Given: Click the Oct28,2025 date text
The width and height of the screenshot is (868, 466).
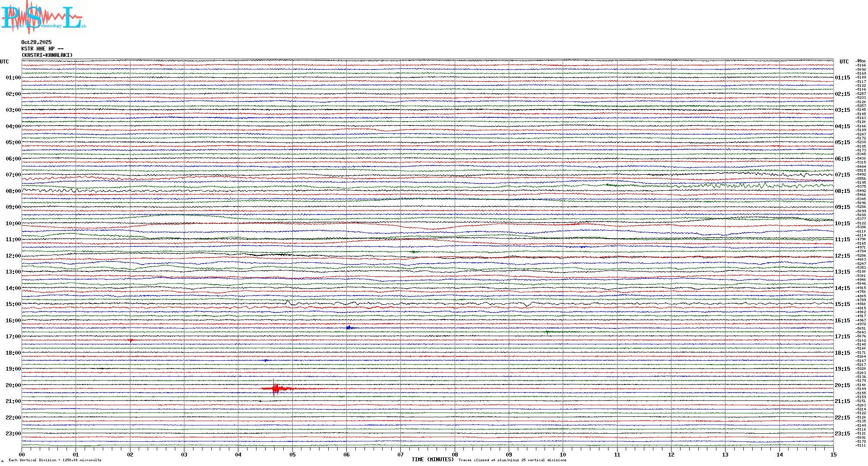Looking at the screenshot, I should (36, 42).
